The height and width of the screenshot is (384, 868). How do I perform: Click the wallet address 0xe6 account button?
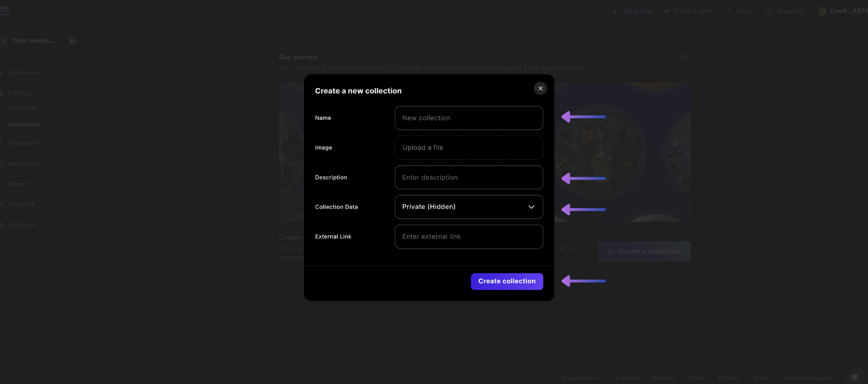[x=843, y=11]
